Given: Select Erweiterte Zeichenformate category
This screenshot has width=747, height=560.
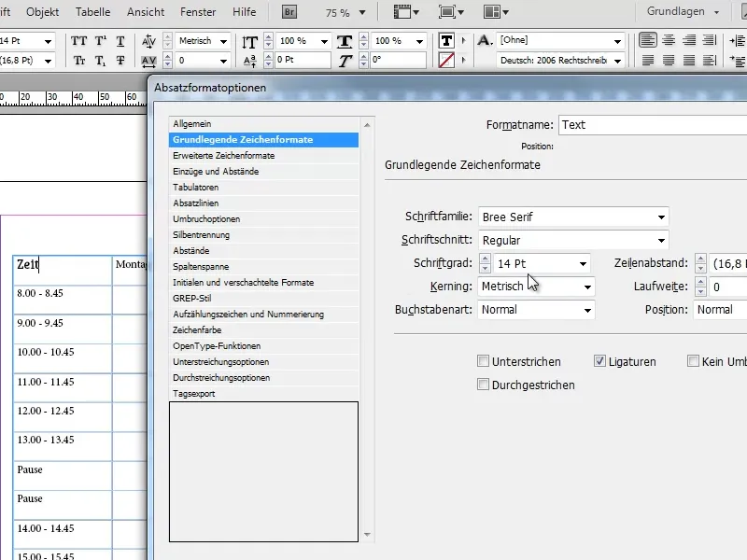Looking at the screenshot, I should [x=263, y=156].
